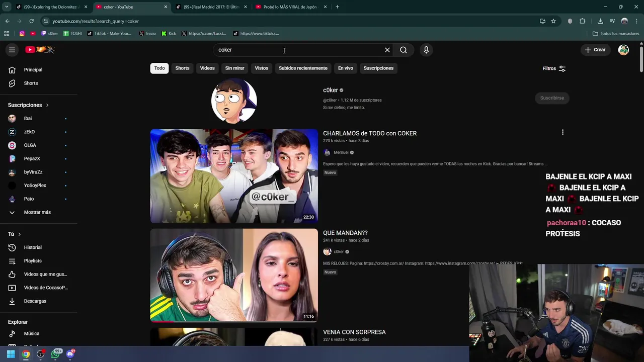Click the CHARLAMOS video thumbnail

click(x=234, y=176)
